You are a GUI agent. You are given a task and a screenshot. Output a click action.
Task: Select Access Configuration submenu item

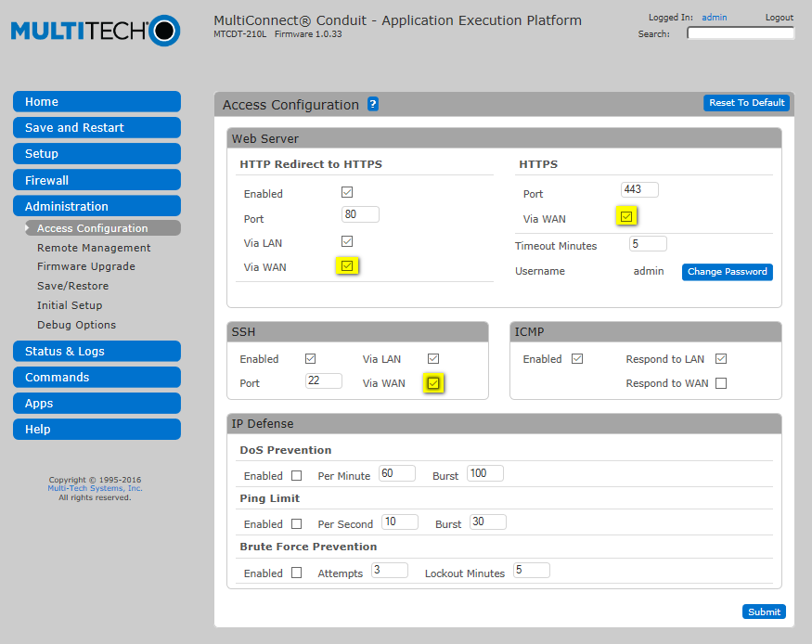coord(102,227)
